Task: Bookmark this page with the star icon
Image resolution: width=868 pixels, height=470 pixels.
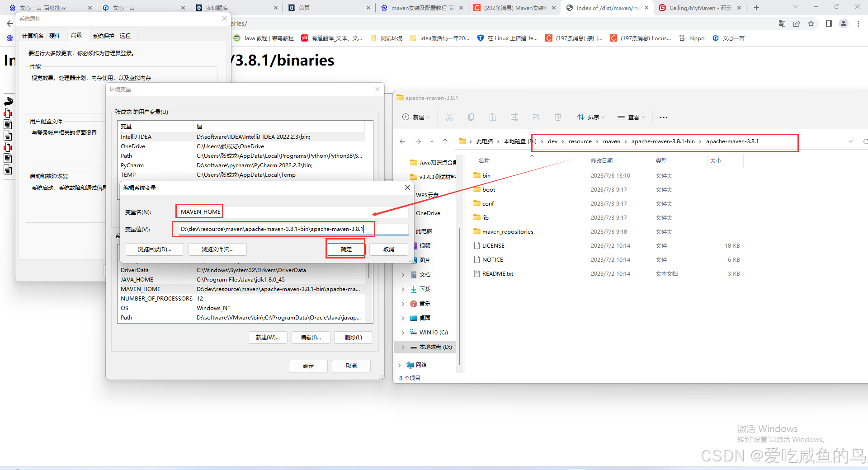Action: (x=811, y=23)
